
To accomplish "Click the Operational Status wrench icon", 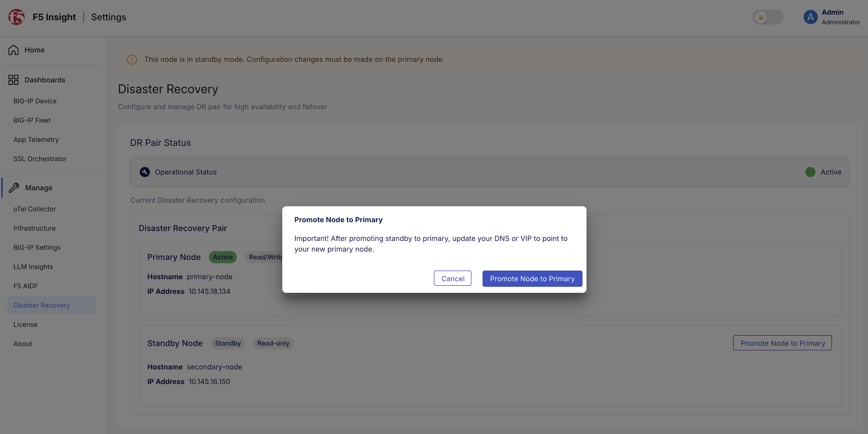I will pos(144,172).
